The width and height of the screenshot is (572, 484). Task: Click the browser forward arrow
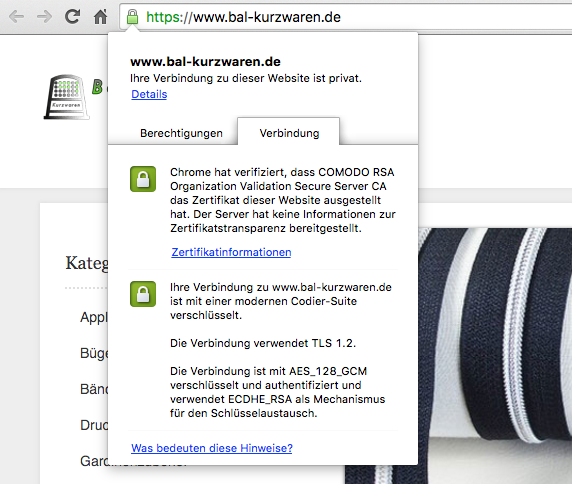pos(44,17)
